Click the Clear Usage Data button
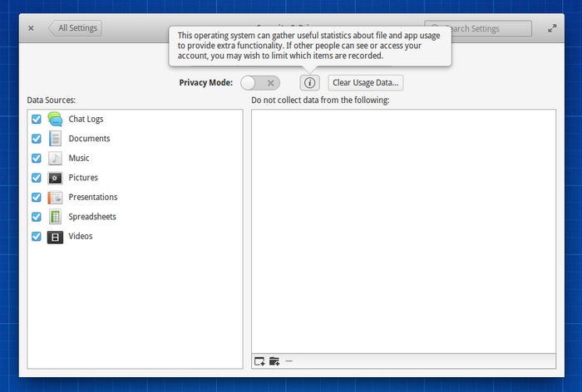Viewport: 582px width, 392px height. coord(366,83)
